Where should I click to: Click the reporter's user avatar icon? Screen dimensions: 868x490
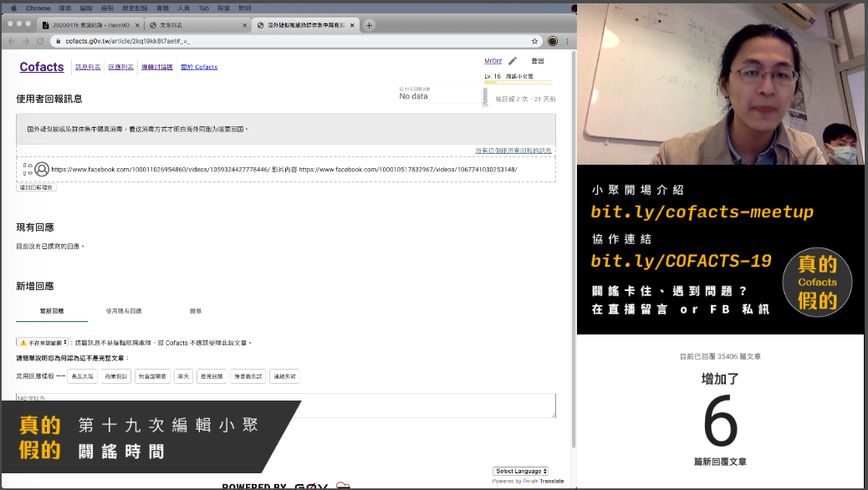click(42, 170)
